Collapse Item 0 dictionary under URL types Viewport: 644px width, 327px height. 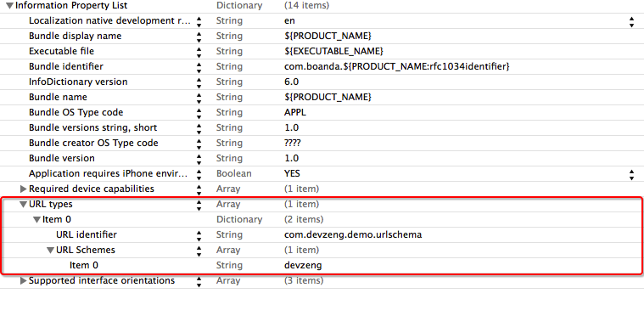37,220
